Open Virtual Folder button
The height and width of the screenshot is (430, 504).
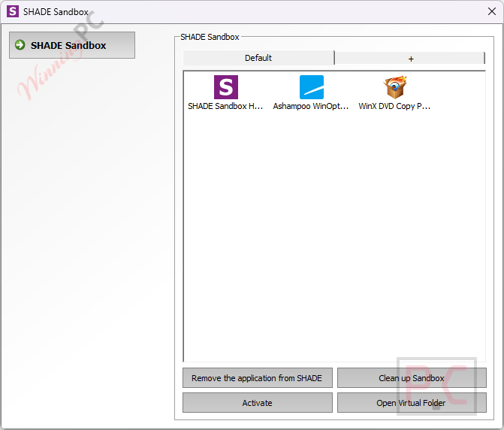[412, 403]
